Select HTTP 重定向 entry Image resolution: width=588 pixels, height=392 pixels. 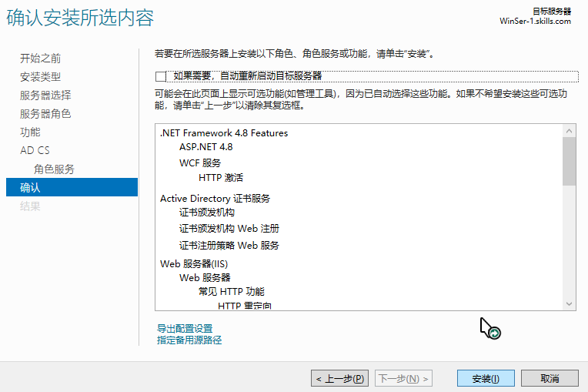[245, 305]
